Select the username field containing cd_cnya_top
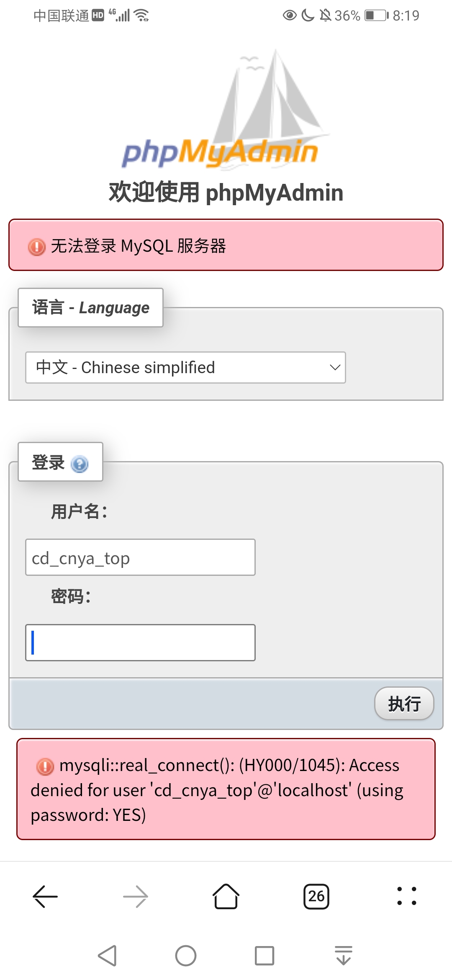The height and width of the screenshot is (980, 452). point(140,557)
